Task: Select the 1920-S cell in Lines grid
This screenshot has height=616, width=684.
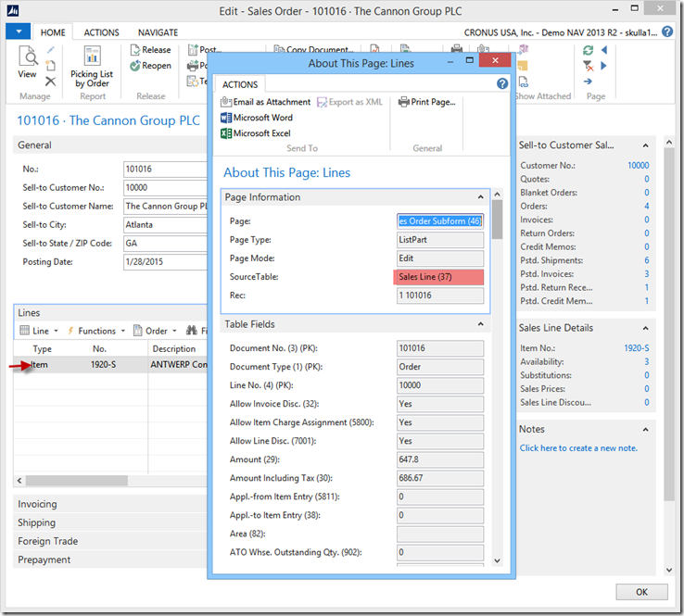Action: 104,364
